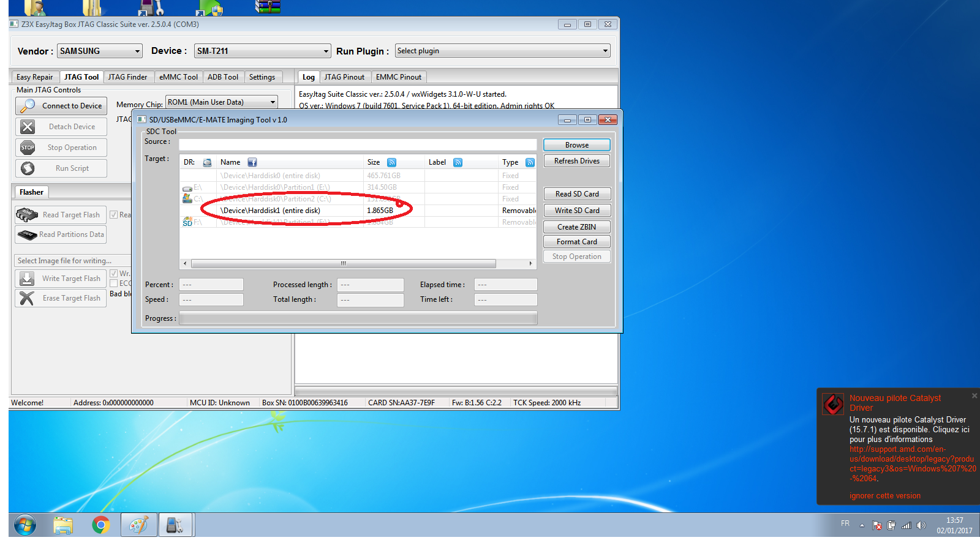Click the blue icon beside the Label header

[x=458, y=162]
